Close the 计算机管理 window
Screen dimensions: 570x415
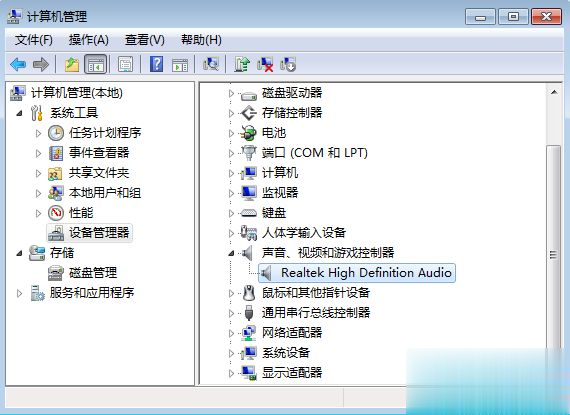546,17
